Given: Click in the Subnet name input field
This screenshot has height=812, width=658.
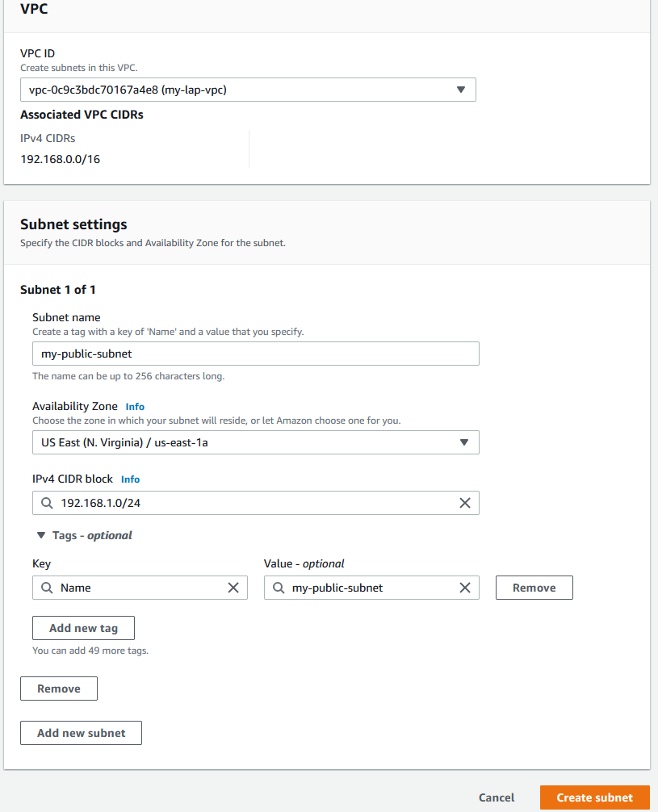Looking at the screenshot, I should click(x=255, y=354).
